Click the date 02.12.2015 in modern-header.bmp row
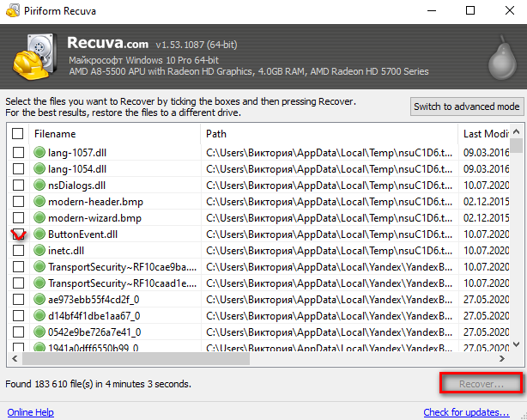The image size is (527, 420). point(486,202)
